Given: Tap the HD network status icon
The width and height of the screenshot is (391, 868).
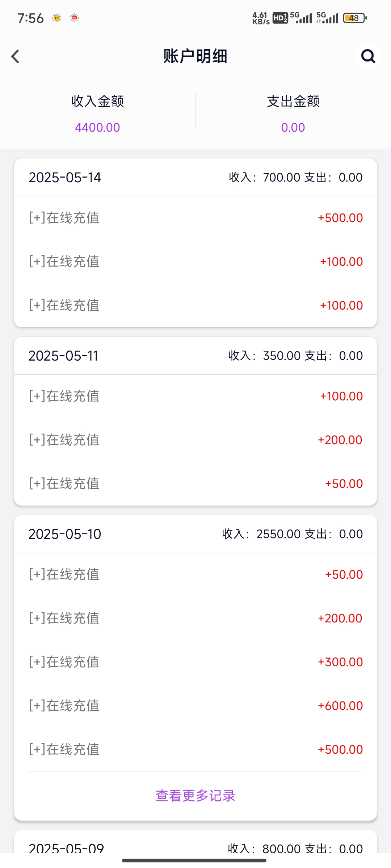Looking at the screenshot, I should click(x=280, y=18).
